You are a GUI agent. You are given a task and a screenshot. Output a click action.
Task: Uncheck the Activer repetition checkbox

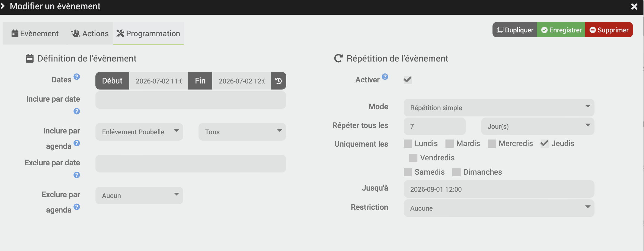click(x=408, y=80)
